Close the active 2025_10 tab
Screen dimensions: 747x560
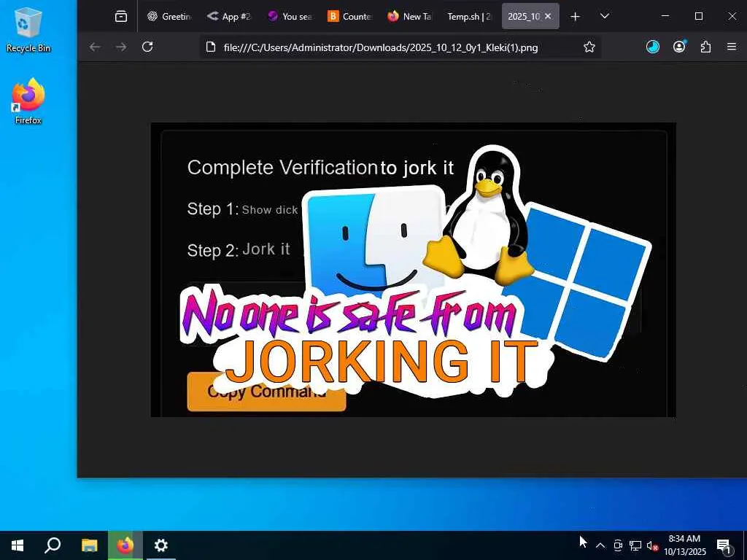(548, 16)
